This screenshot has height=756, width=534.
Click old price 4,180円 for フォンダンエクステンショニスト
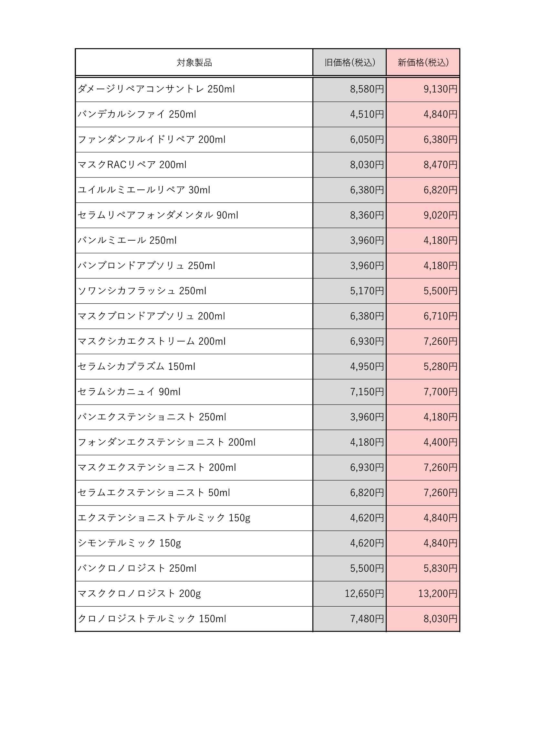coord(350,442)
